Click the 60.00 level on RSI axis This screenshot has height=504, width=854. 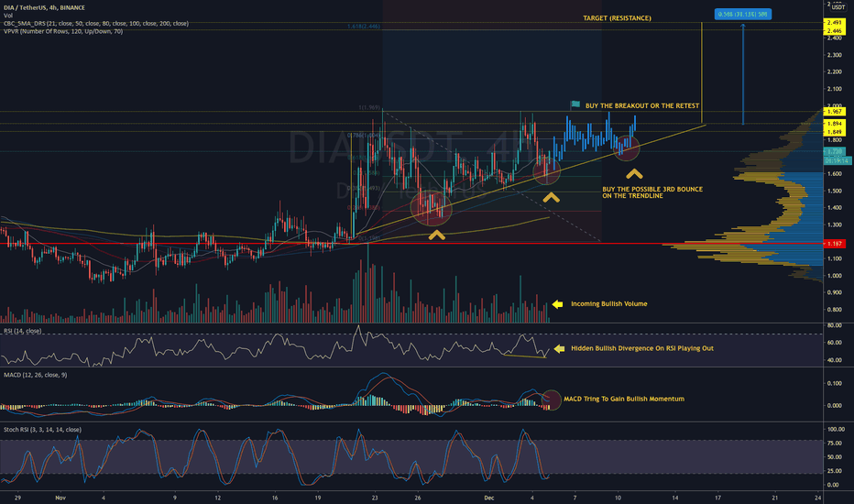point(835,343)
